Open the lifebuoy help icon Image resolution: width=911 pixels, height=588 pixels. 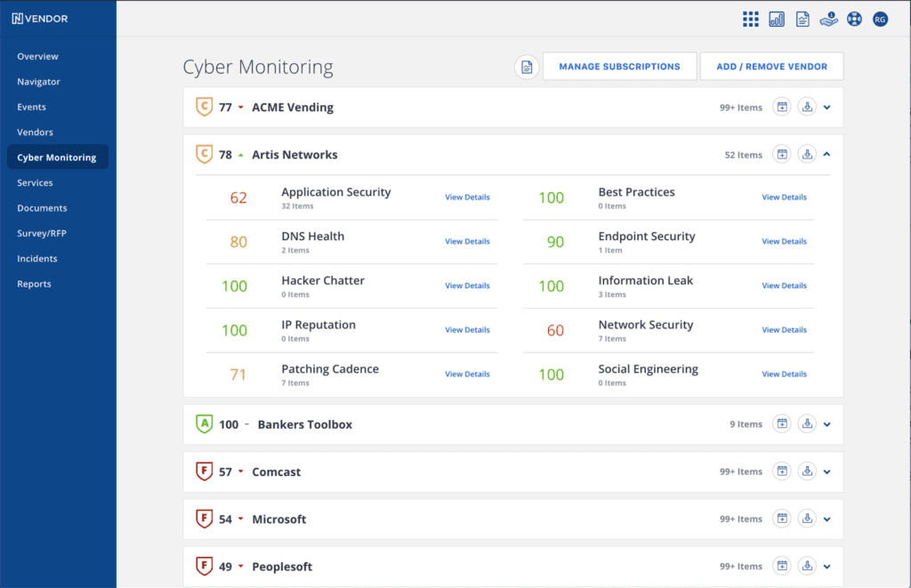(x=854, y=18)
